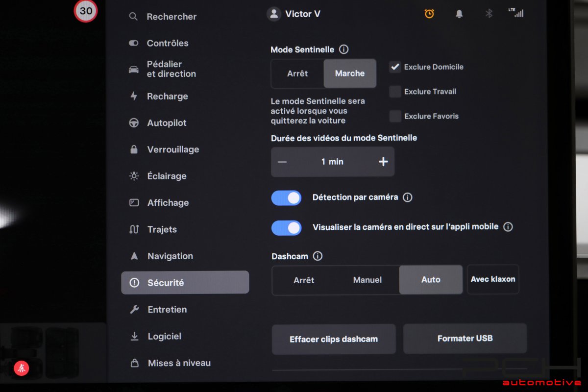588x392 pixels.
Task: Set Mode Sentinelle to Marche
Action: point(350,73)
